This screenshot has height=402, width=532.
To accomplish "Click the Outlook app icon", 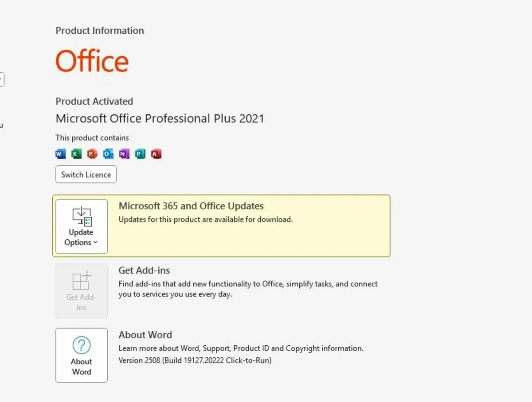I will pyautogui.click(x=108, y=154).
